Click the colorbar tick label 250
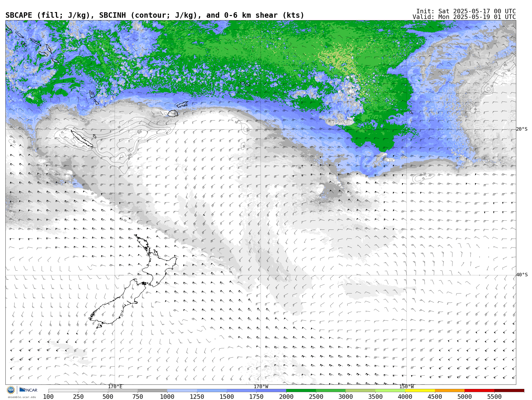This screenshot has width=532, height=400. 78,397
